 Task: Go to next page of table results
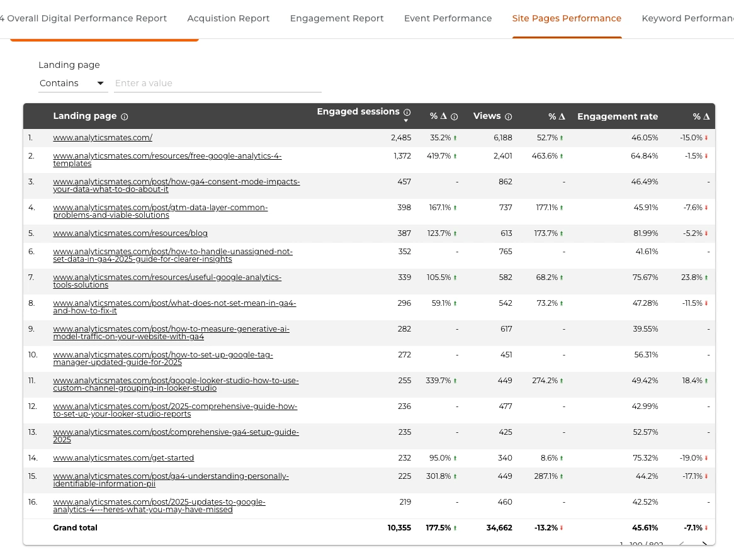pos(704,544)
